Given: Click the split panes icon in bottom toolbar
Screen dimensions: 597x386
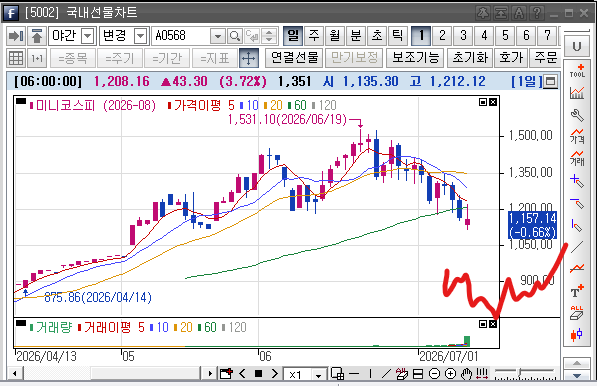Looking at the screenshot, I should (418, 374).
